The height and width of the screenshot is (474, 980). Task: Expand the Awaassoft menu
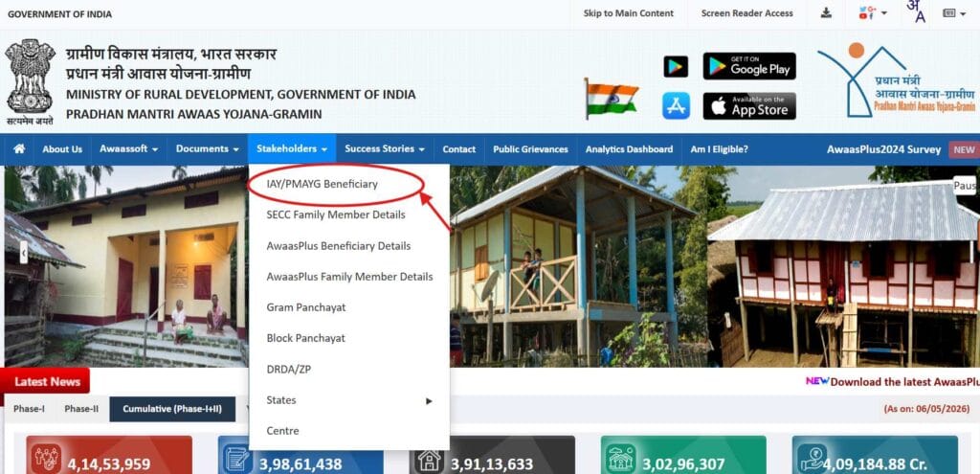(129, 149)
